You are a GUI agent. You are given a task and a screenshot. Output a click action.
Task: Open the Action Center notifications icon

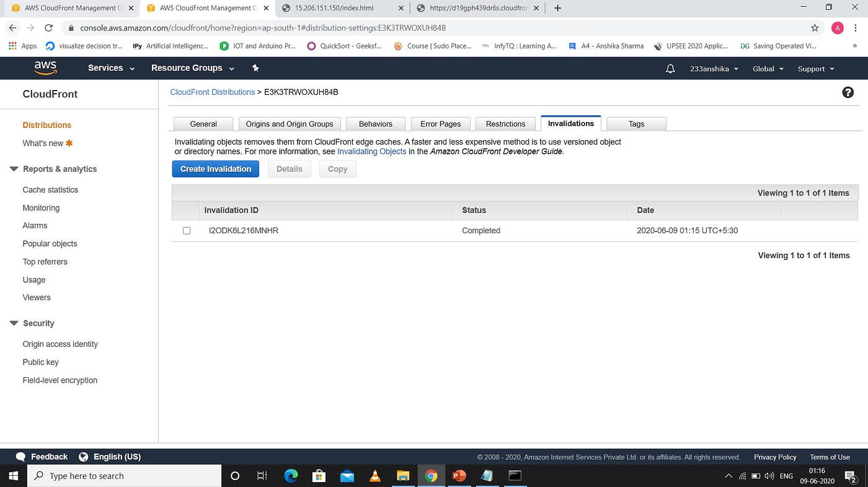[x=851, y=476]
